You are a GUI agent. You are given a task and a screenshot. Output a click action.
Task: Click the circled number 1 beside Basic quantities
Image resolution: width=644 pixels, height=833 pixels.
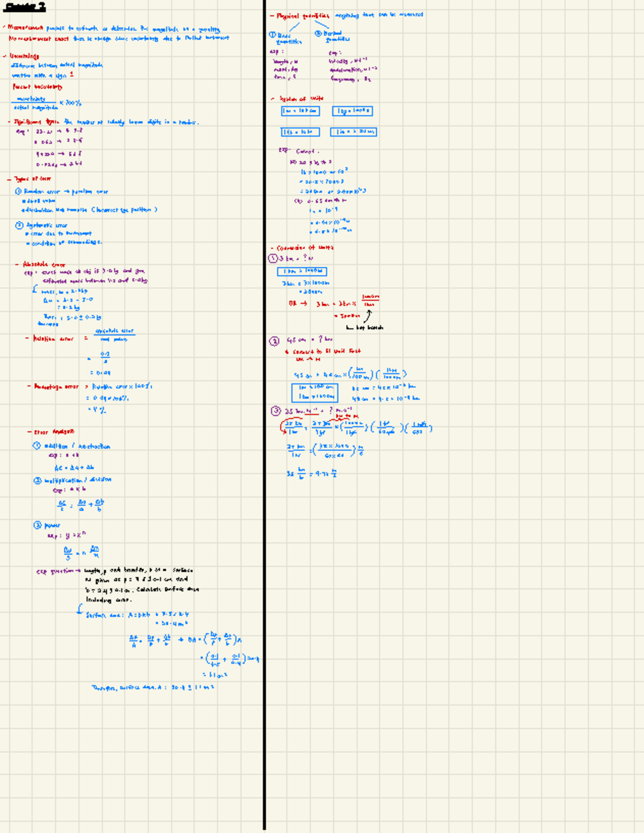point(272,35)
